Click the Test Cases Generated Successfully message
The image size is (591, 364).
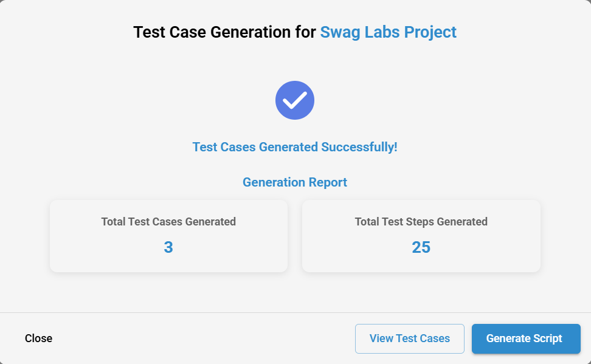click(x=295, y=147)
